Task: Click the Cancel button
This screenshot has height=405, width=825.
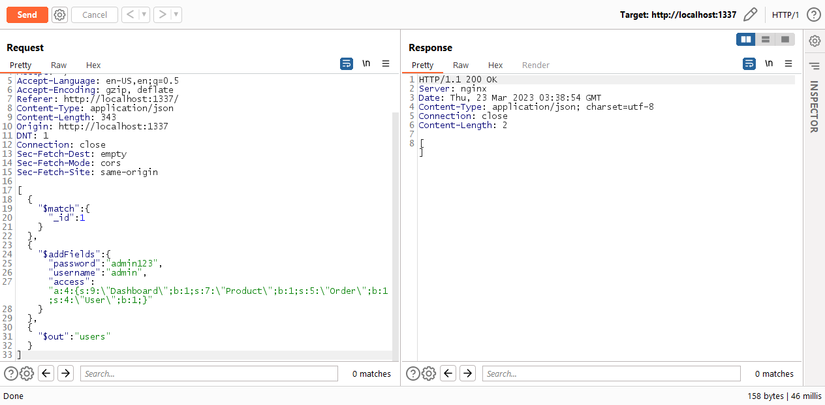Action: point(95,15)
